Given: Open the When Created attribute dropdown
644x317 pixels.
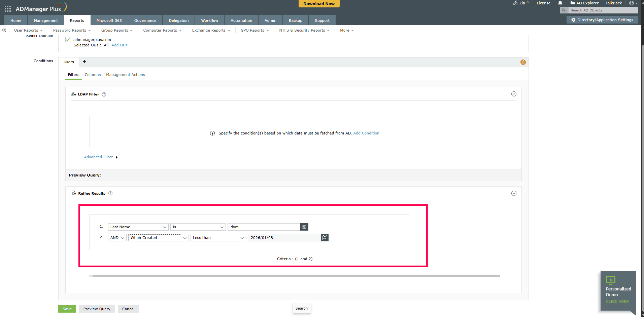Looking at the screenshot, I should pos(158,238).
